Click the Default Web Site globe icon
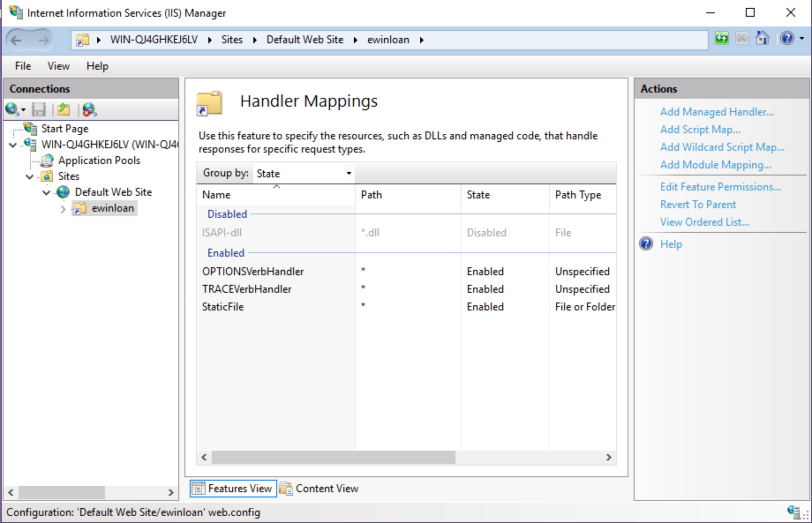The image size is (812, 523). click(x=64, y=192)
